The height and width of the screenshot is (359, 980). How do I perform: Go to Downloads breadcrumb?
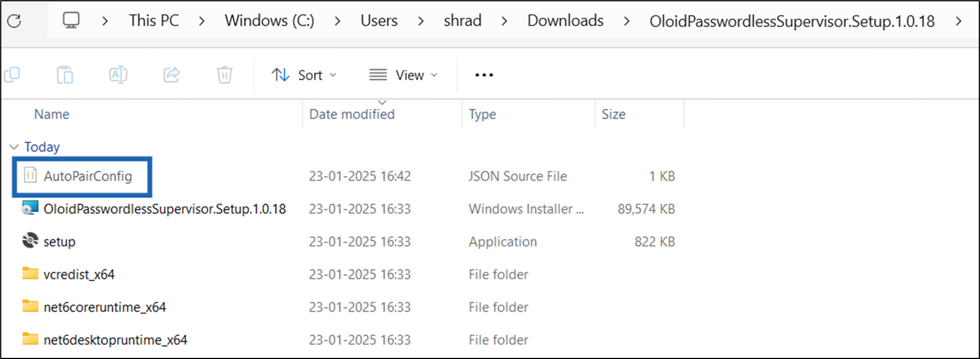pyautogui.click(x=565, y=21)
